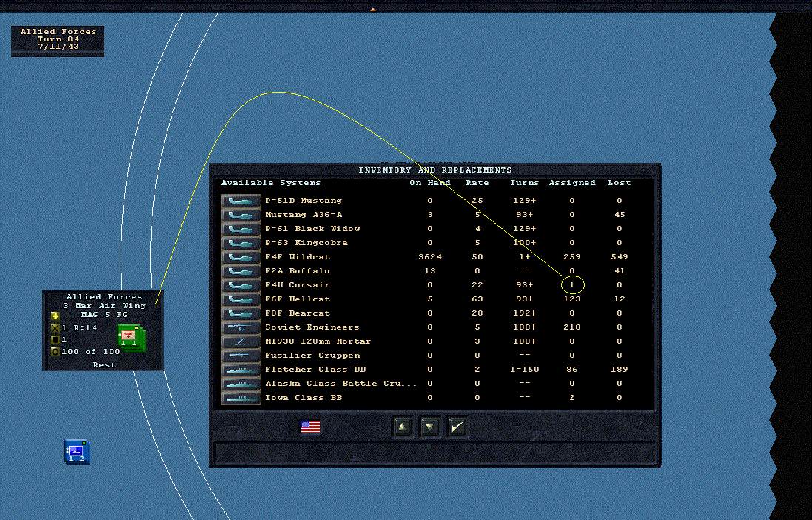
Task: Select the P-63 Kingcobra icon
Action: (x=241, y=243)
